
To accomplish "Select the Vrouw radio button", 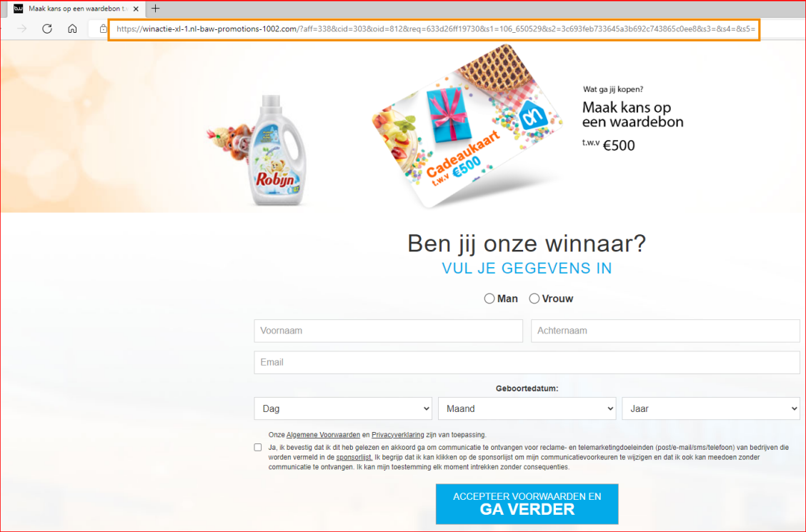I will coord(534,299).
